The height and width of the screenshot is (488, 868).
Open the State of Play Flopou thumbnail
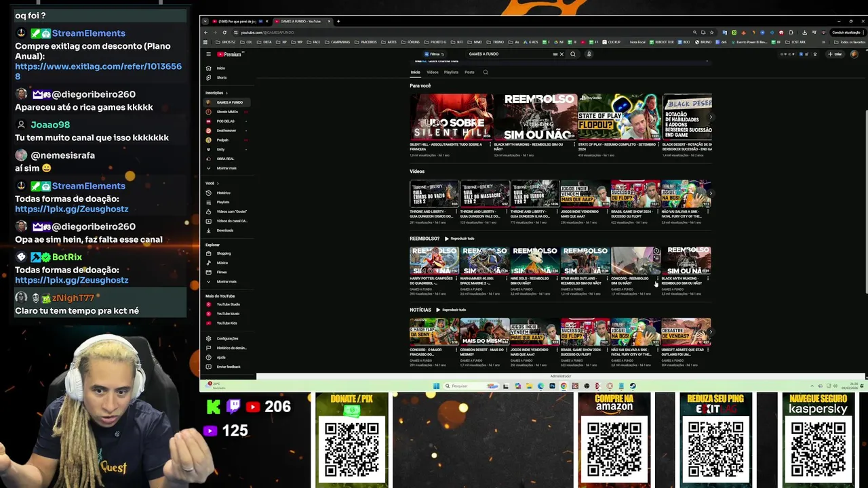coord(619,117)
